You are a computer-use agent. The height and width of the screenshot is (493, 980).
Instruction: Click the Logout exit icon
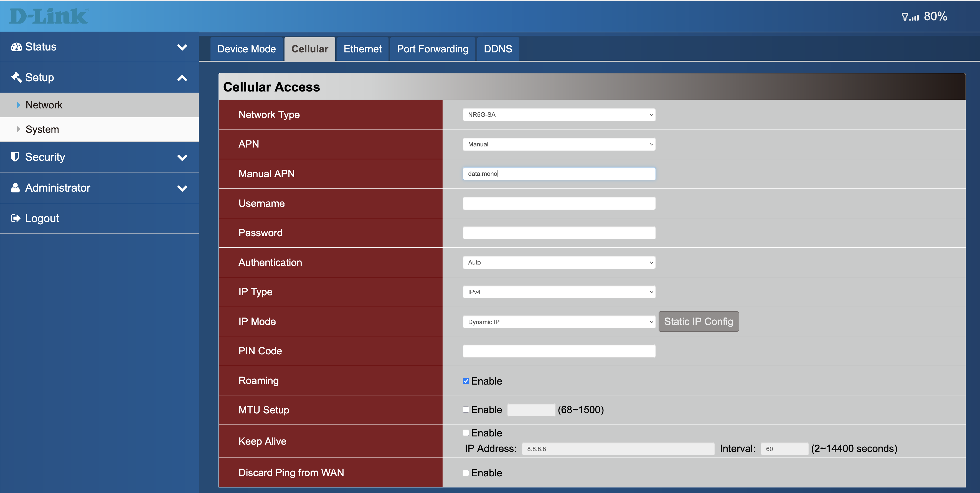16,218
